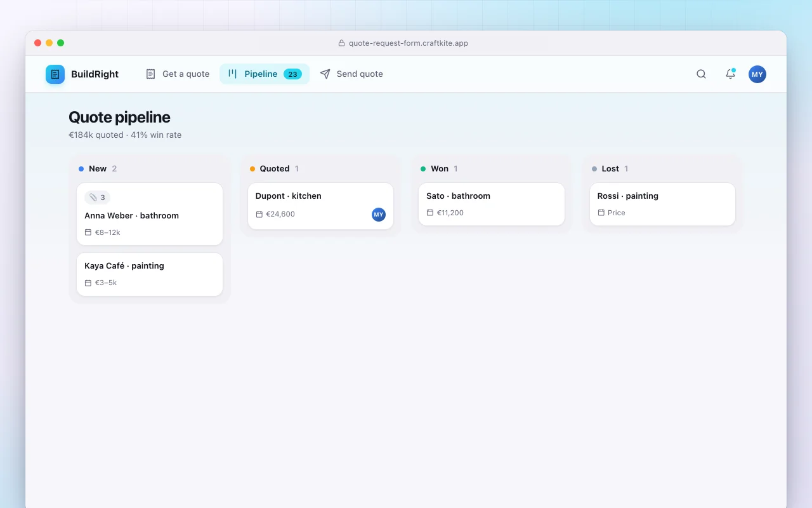Click the Won column header
The image size is (812, 508).
coord(440,169)
